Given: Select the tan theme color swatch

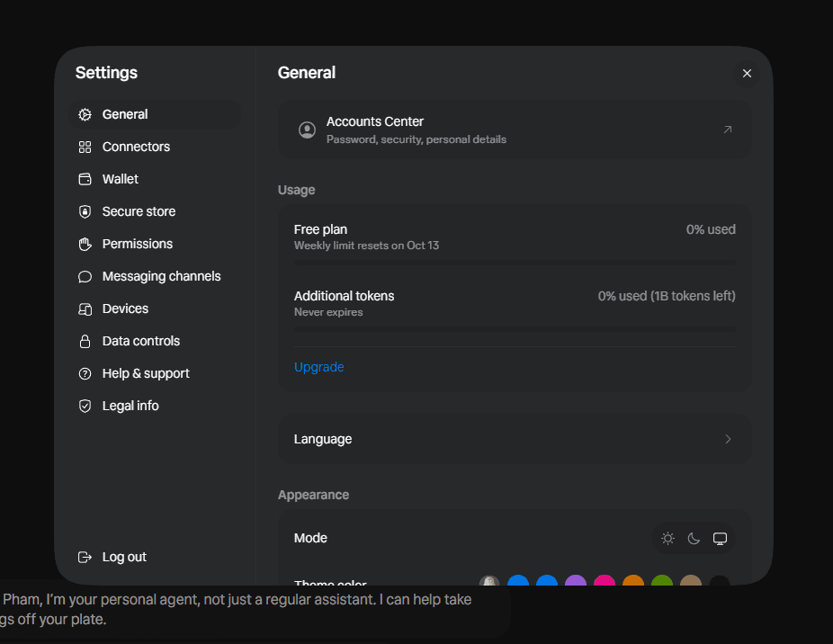Looking at the screenshot, I should point(691,580).
